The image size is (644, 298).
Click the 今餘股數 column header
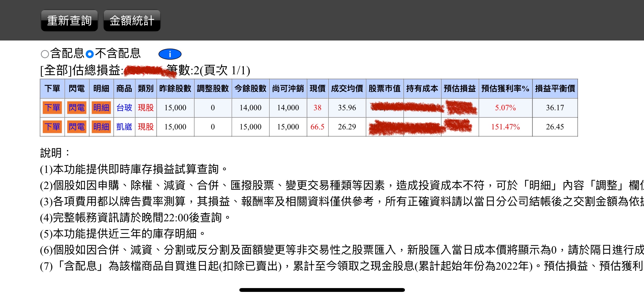(250, 89)
